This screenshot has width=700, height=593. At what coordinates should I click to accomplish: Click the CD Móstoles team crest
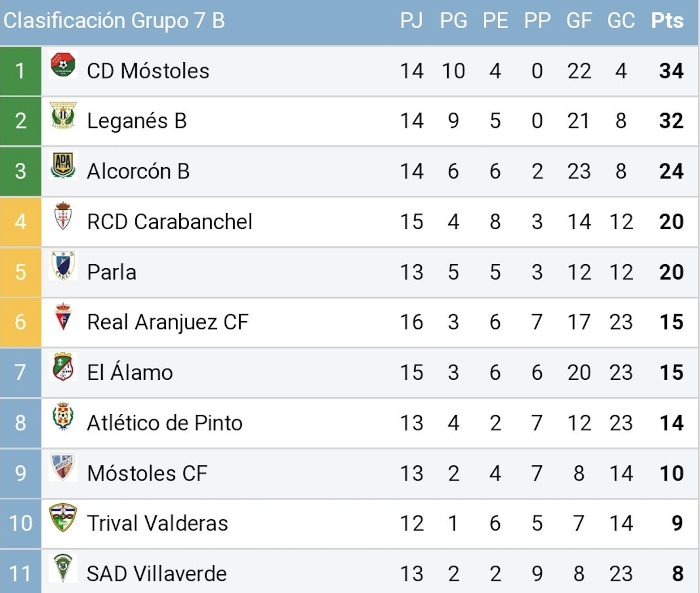pos(63,65)
